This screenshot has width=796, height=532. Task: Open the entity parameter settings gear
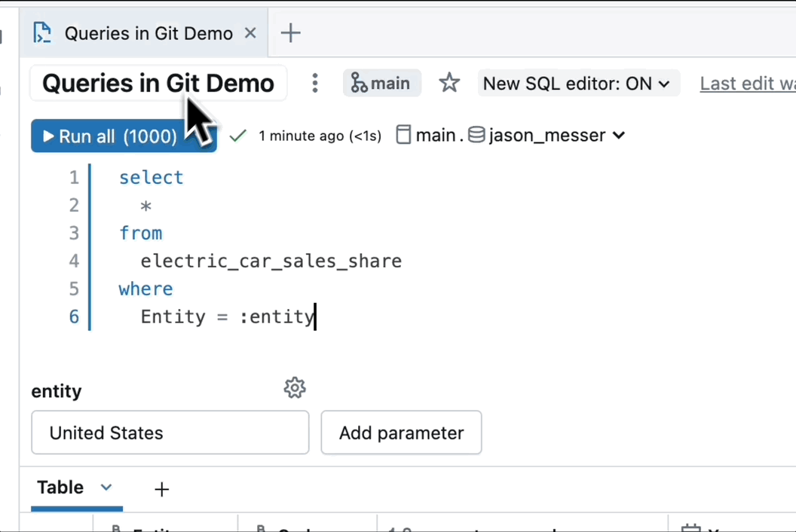(295, 387)
